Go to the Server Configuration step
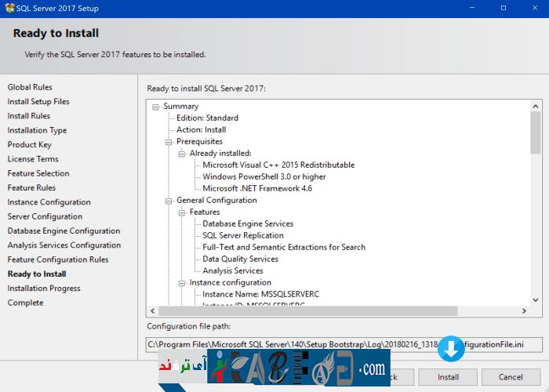Image resolution: width=549 pixels, height=392 pixels. pos(45,216)
